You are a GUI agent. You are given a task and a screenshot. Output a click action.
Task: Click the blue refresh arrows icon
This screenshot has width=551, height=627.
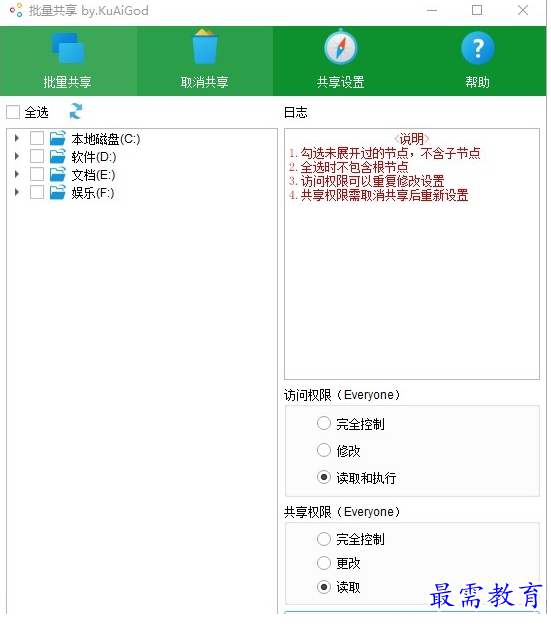[76, 112]
